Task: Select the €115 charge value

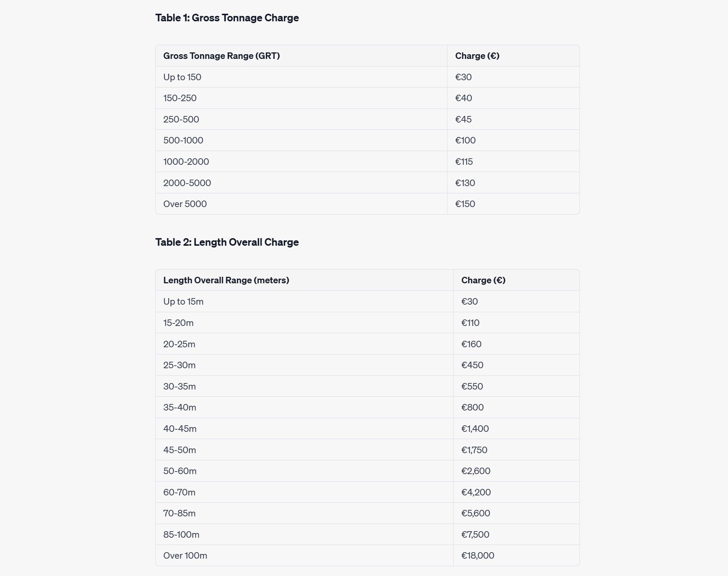Action: pyautogui.click(x=464, y=162)
